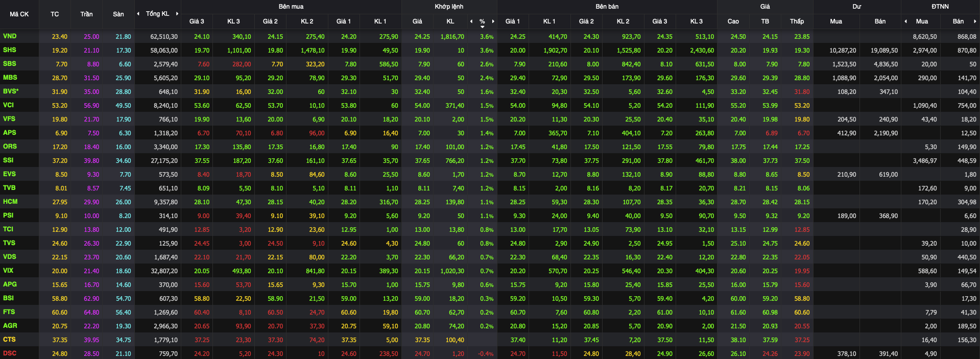Open the TVS stock ticker
The height and width of the screenshot is (359, 980).
[9, 243]
